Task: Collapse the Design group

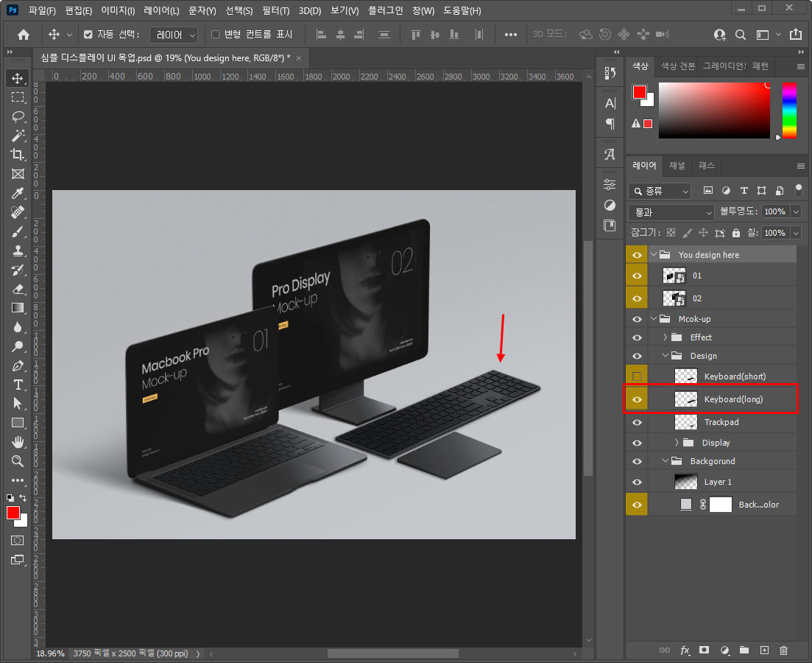Action: point(666,356)
